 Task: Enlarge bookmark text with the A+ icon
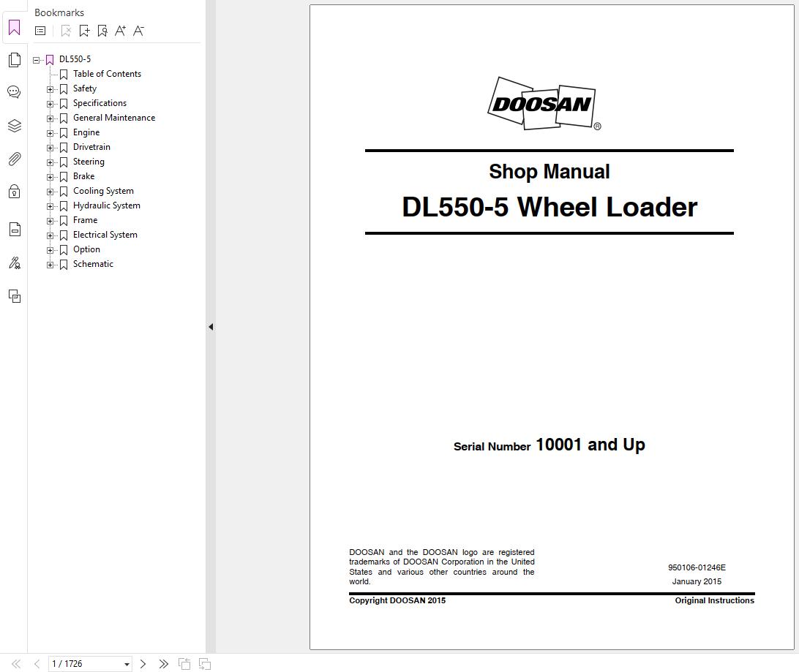[x=120, y=31]
